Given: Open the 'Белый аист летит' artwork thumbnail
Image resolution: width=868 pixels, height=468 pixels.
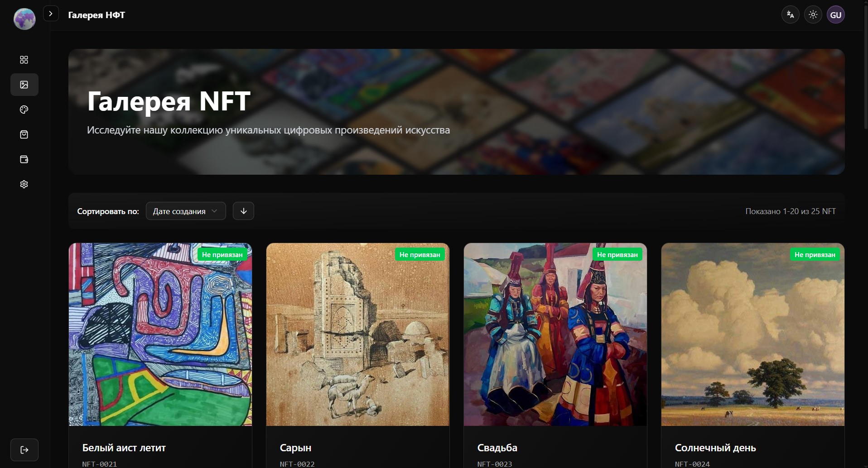Looking at the screenshot, I should [160, 335].
